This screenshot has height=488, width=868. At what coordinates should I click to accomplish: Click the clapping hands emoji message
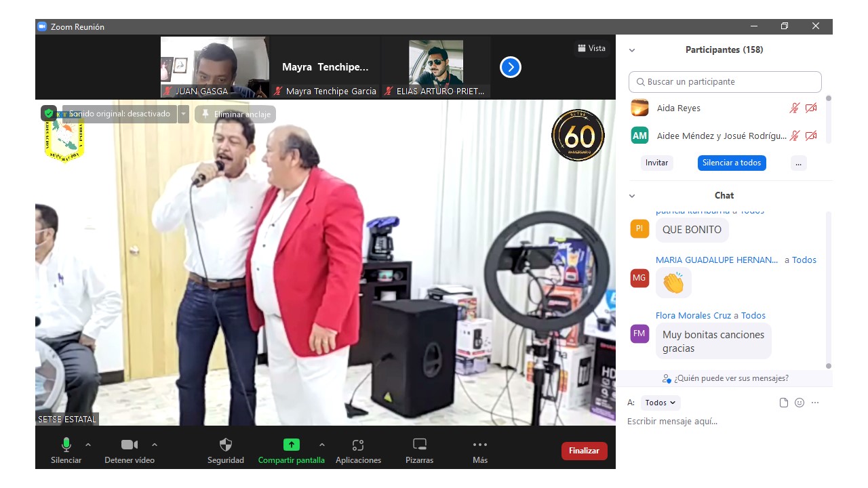pyautogui.click(x=673, y=283)
